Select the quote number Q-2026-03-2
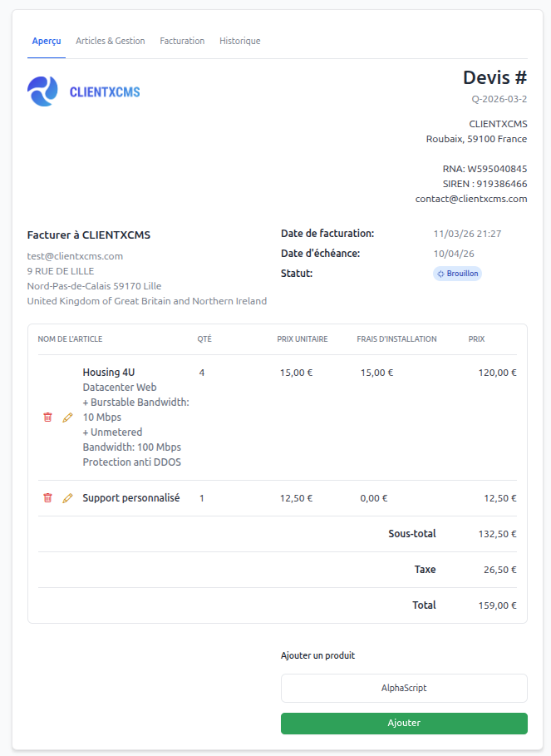551x756 pixels. (x=499, y=99)
